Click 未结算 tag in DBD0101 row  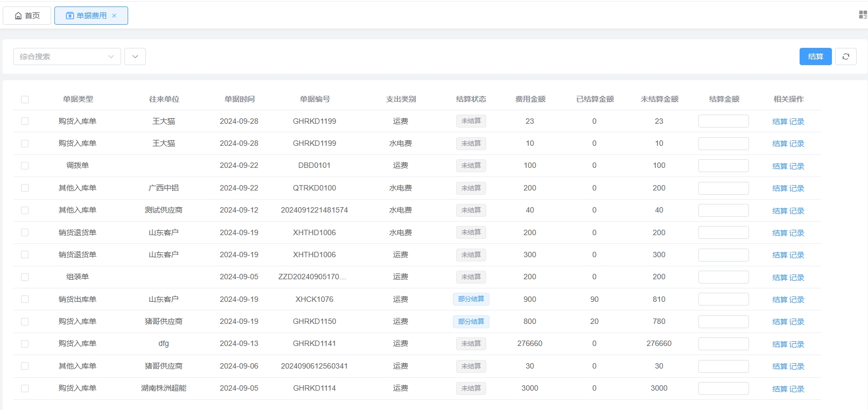tap(471, 166)
